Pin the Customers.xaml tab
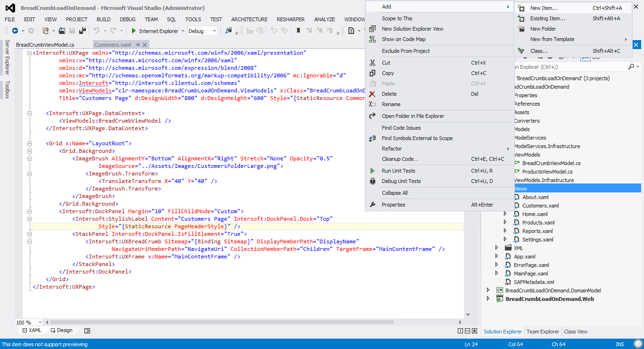The height and width of the screenshot is (349, 644). (x=137, y=45)
